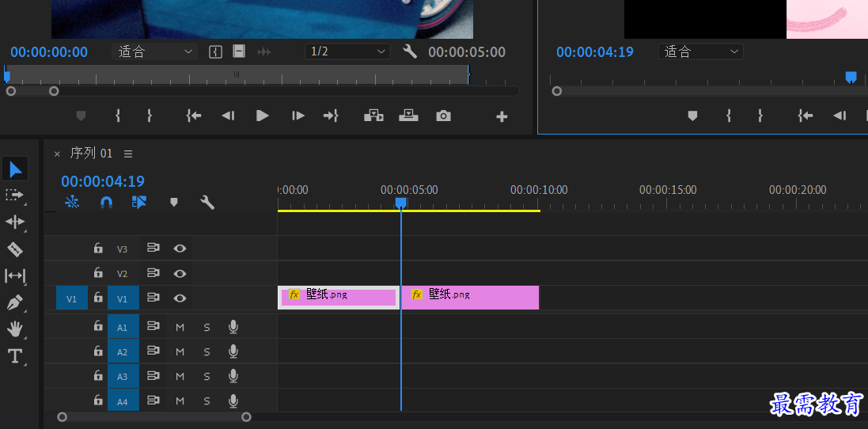Open Timeline display settings wrench

pyautogui.click(x=207, y=203)
